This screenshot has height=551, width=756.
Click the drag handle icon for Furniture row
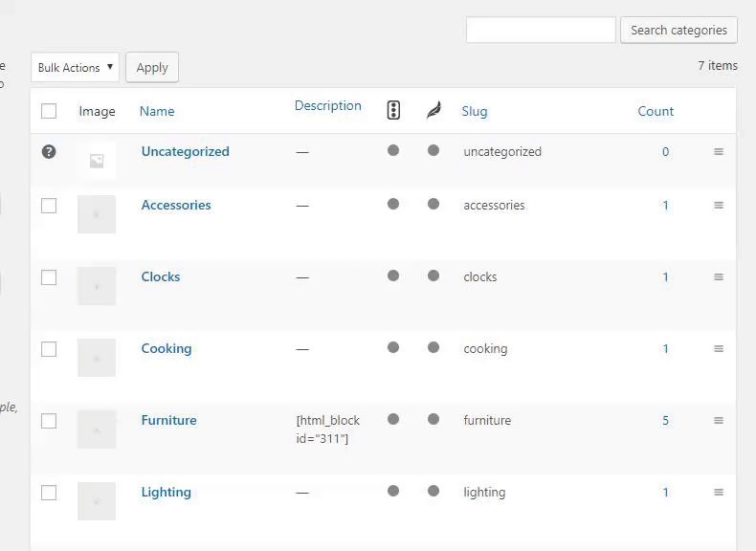click(719, 420)
